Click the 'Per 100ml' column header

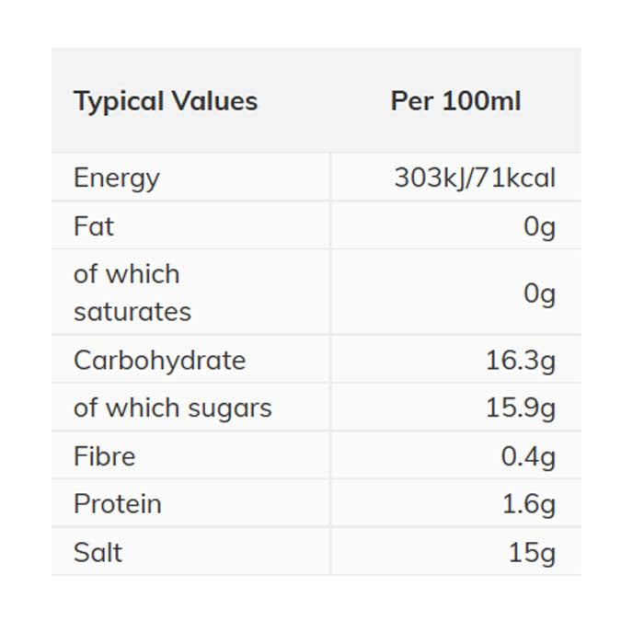tap(455, 101)
